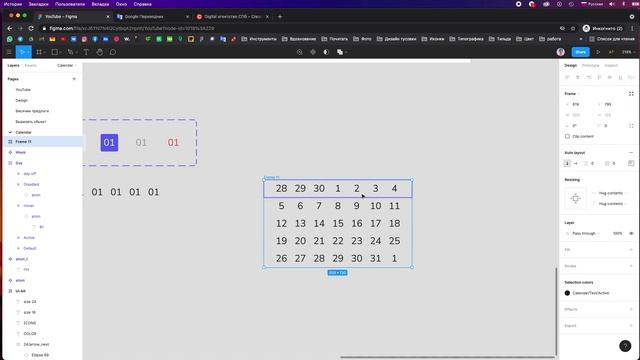Open the Справка menu in menu bar
The image size is (640, 360).
pos(142,4)
